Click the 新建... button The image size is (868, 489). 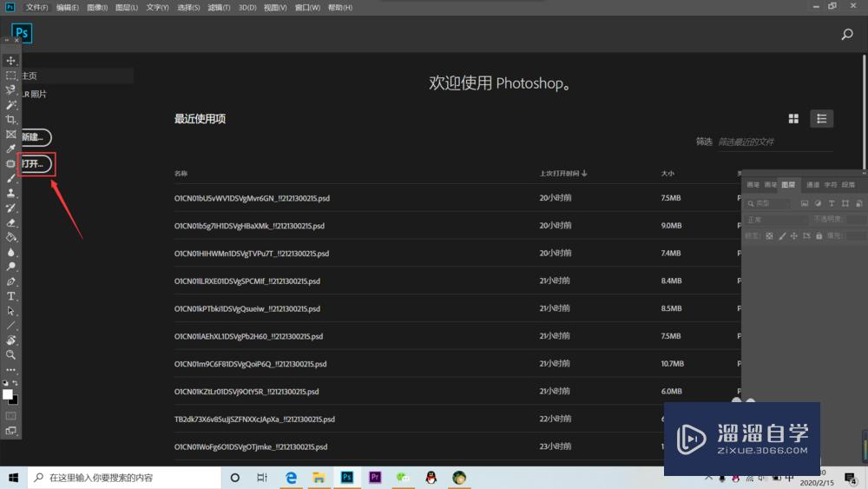click(36, 136)
